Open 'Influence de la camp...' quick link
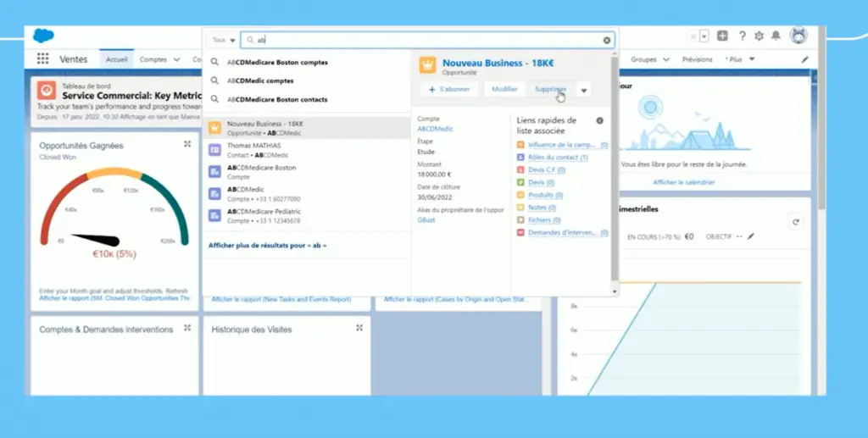 click(x=563, y=145)
